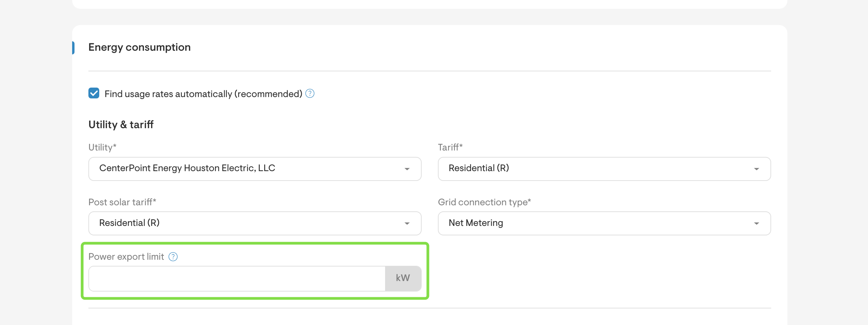Click the Utility* field label
The height and width of the screenshot is (325, 868).
[102, 147]
